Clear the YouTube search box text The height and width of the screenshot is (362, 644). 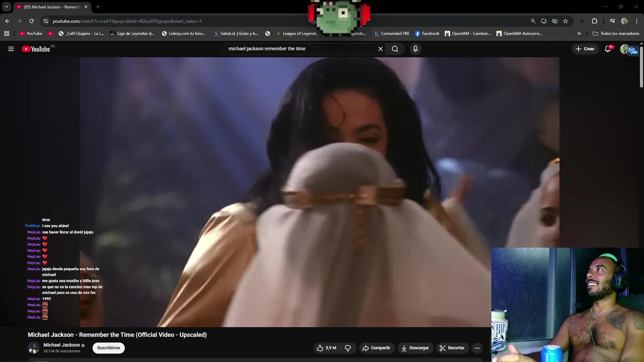[x=380, y=49]
